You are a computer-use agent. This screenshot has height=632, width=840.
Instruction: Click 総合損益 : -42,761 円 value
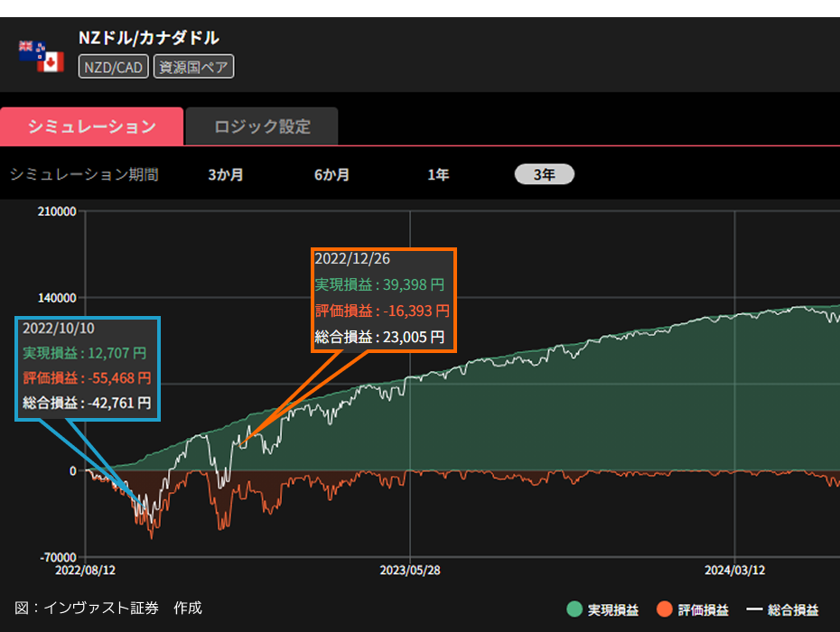87,403
